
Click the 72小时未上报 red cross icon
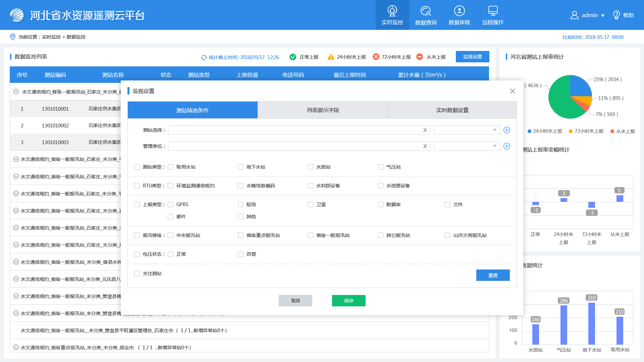click(376, 57)
